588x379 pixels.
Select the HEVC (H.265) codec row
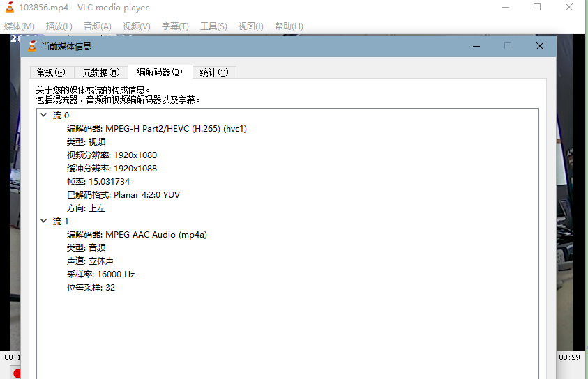pos(157,128)
